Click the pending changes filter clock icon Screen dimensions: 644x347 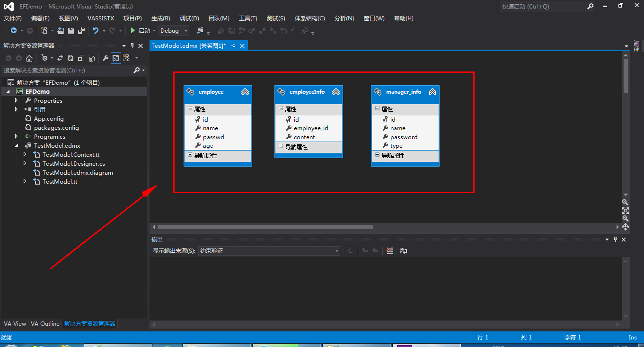click(44, 58)
